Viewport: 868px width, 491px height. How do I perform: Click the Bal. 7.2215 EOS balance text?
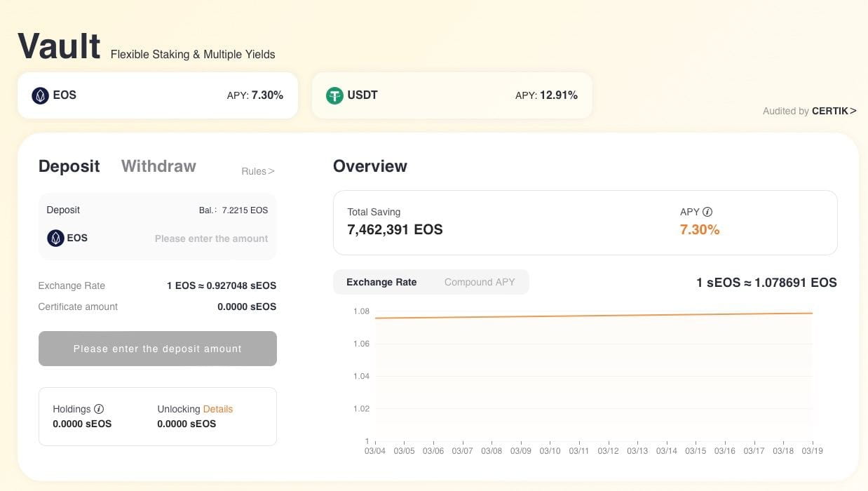pyautogui.click(x=234, y=210)
